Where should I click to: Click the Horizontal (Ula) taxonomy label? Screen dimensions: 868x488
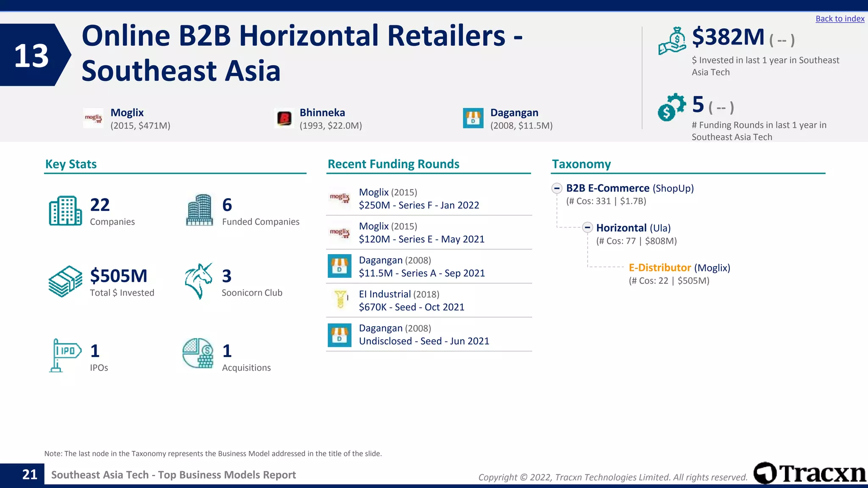pyautogui.click(x=633, y=228)
